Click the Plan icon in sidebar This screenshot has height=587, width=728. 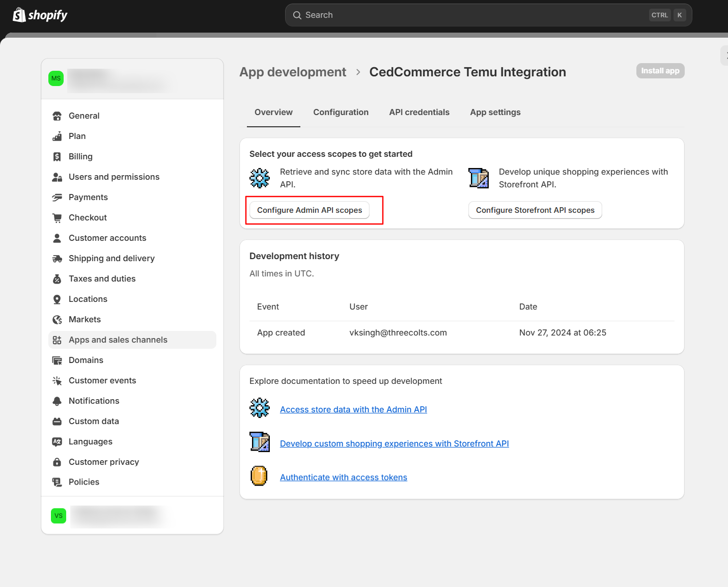[x=57, y=136]
